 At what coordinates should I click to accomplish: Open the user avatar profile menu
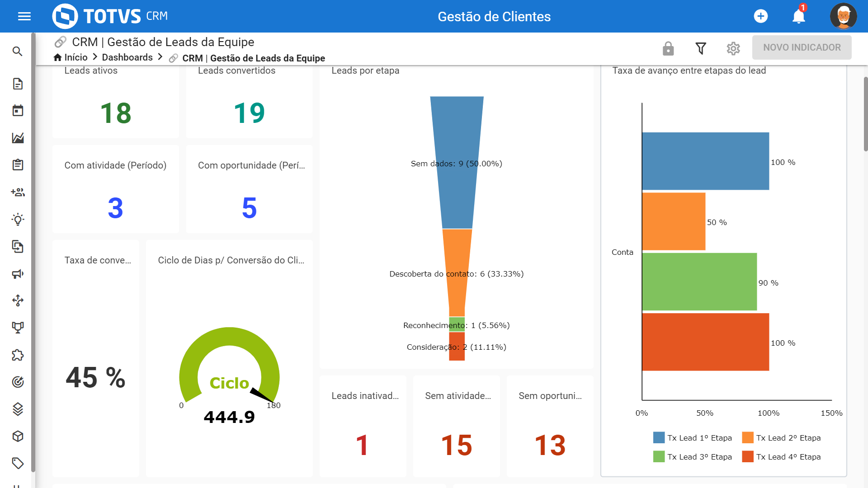(843, 16)
